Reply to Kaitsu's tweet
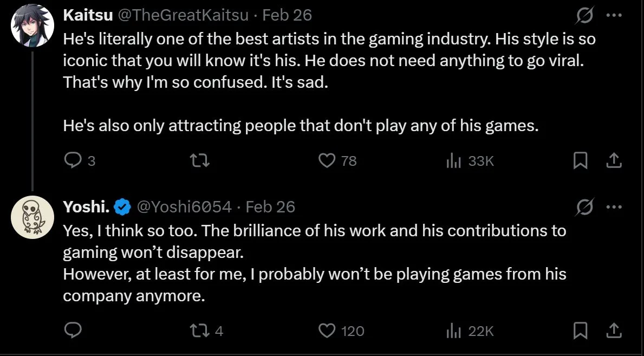 [73, 160]
